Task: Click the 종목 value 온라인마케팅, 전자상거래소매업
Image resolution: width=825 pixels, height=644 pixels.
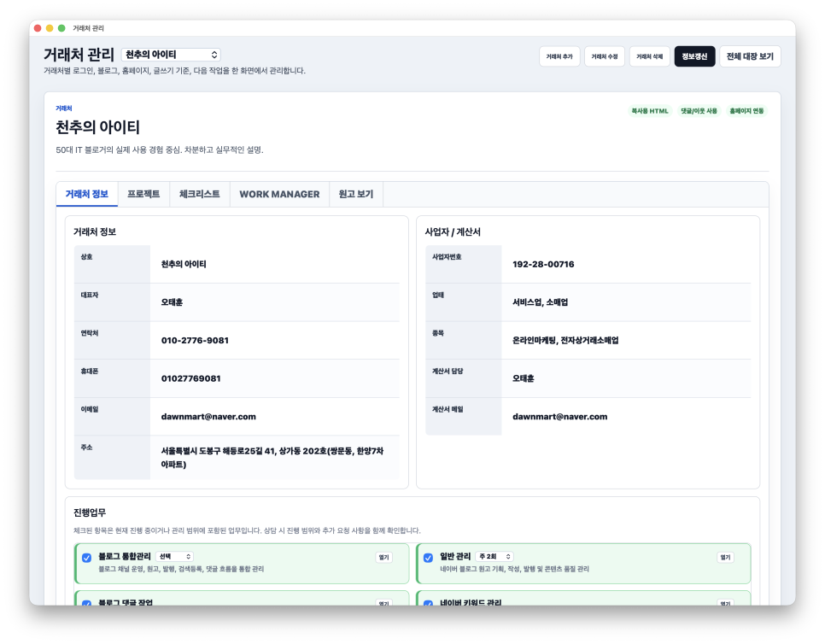Action: pyautogui.click(x=565, y=341)
